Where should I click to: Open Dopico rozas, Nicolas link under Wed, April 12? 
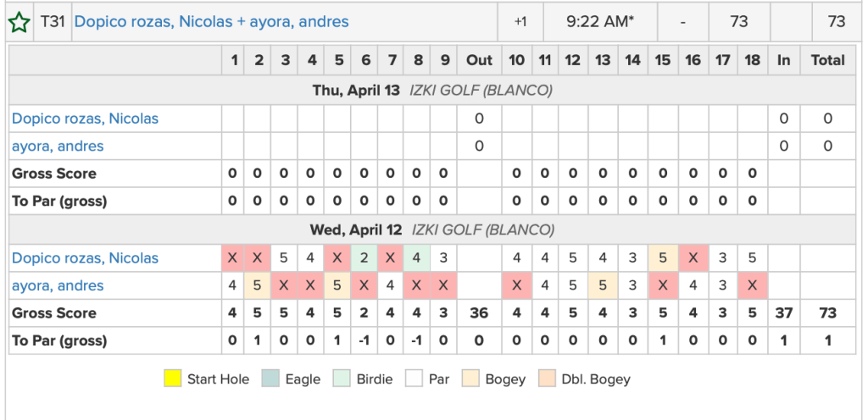pos(85,258)
